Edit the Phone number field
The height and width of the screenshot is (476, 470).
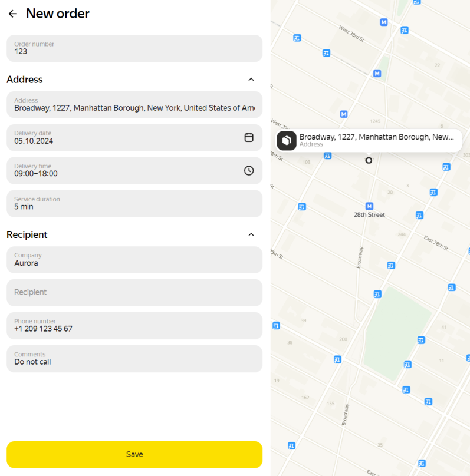(x=134, y=326)
